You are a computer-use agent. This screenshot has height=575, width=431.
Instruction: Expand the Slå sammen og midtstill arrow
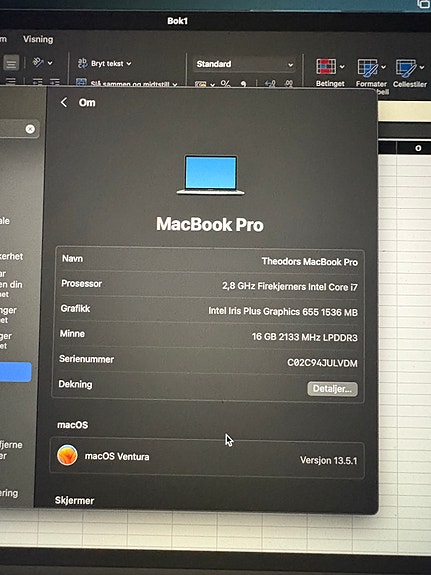click(175, 84)
